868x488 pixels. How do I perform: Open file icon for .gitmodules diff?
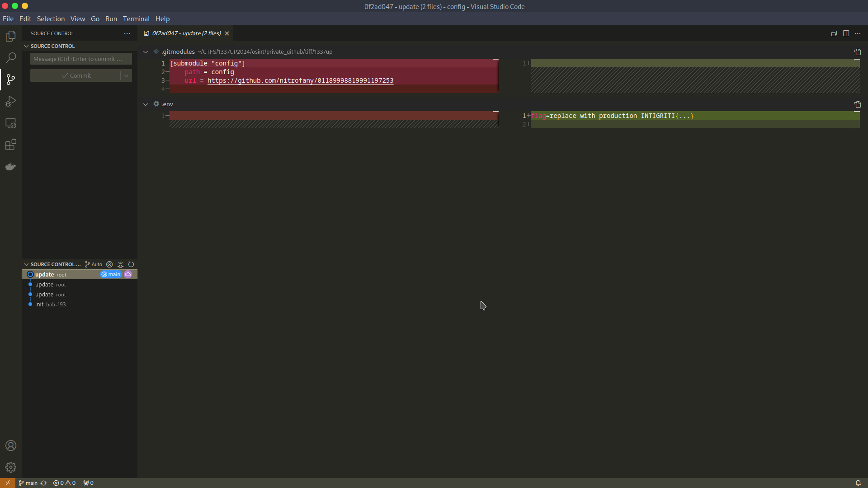click(858, 52)
